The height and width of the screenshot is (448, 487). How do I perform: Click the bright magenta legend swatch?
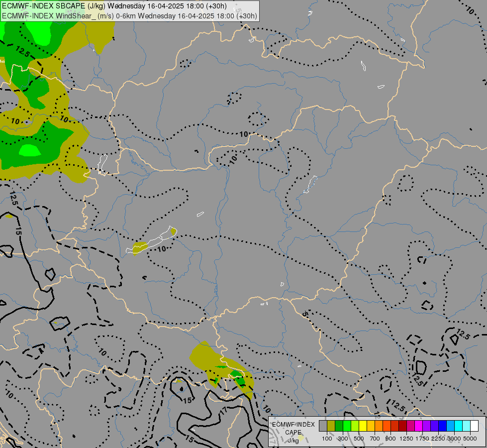[x=419, y=426]
